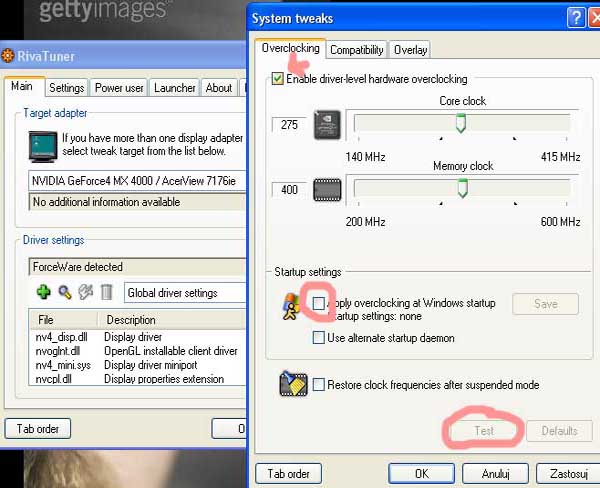This screenshot has width=600, height=488.
Task: Click the help question mark in System tweaks
Action: [576, 18]
